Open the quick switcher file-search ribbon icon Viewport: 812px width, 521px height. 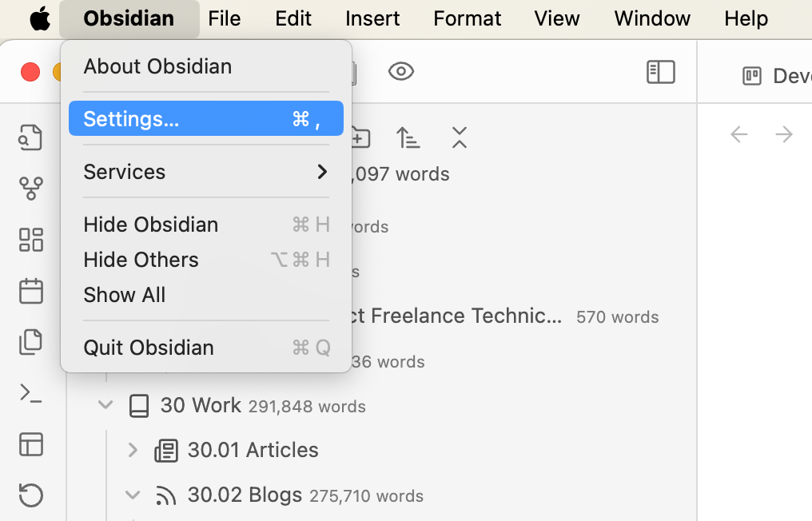30,137
